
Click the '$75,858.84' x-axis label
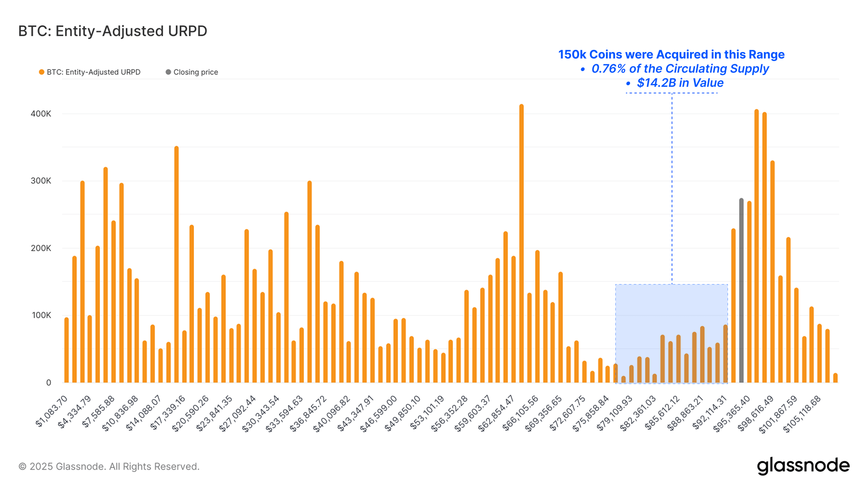tap(591, 413)
